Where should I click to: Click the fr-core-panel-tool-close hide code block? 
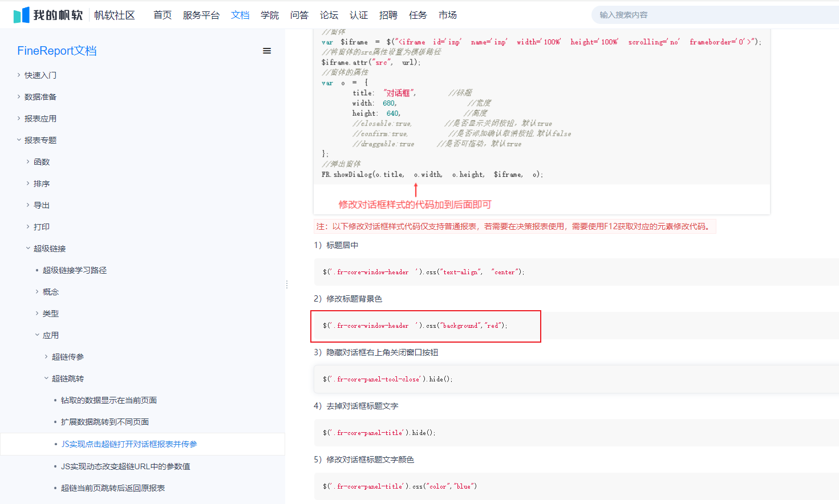[576, 379]
